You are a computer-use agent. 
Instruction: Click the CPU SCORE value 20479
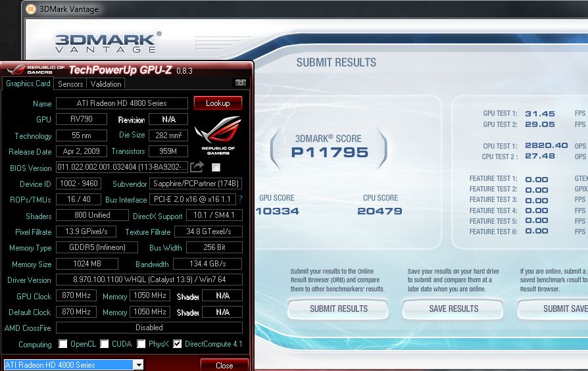380,211
